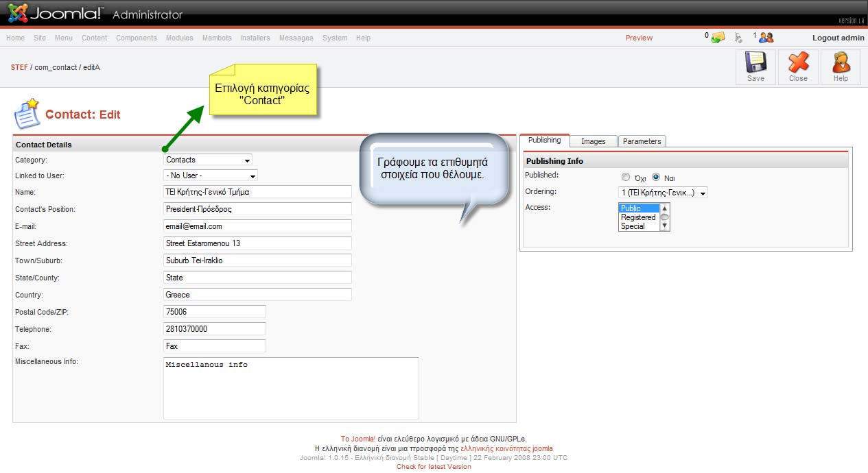868x473 pixels.
Task: Click Logout admin link
Action: pyautogui.click(x=838, y=38)
